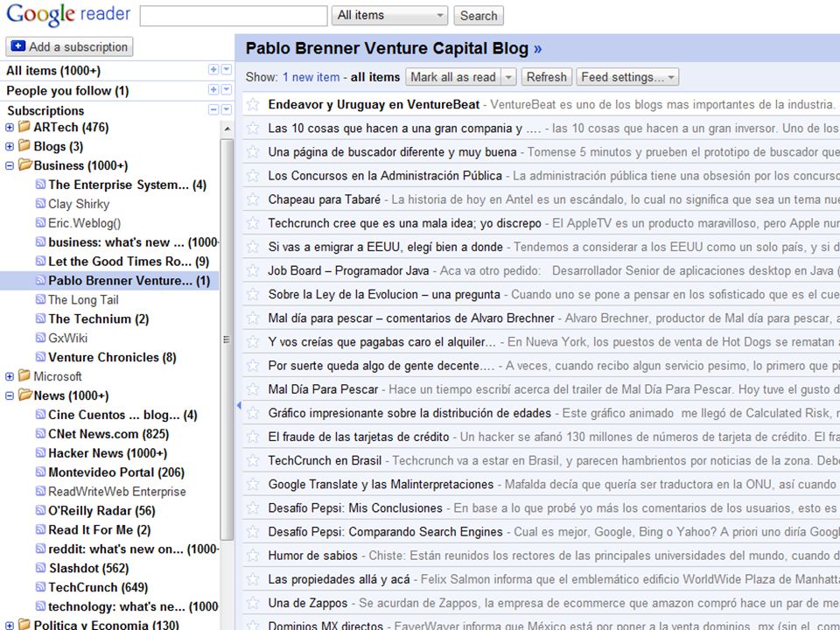Image resolution: width=840 pixels, height=630 pixels.
Task: Select 'People you follow (1)' in the sidebar
Action: [x=67, y=90]
